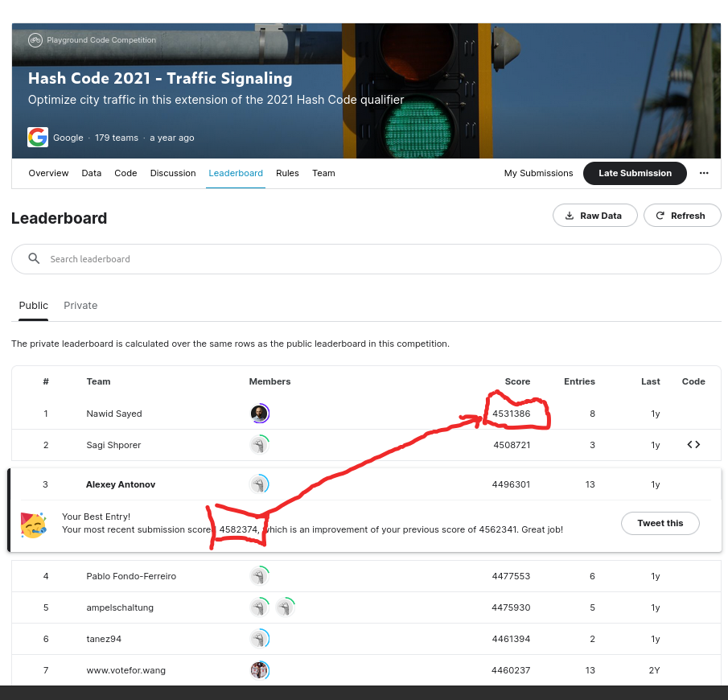Open second ampelschaltung member avatar
Screen dimensions: 728x700
(x=286, y=607)
